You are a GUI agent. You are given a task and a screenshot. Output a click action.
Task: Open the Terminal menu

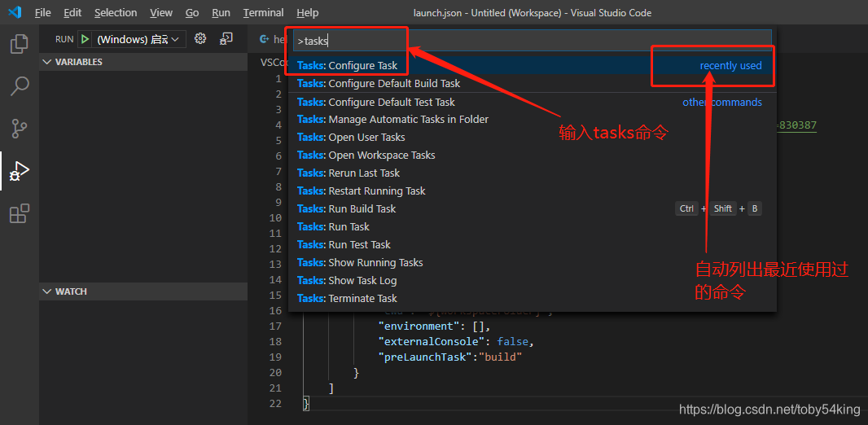(264, 12)
